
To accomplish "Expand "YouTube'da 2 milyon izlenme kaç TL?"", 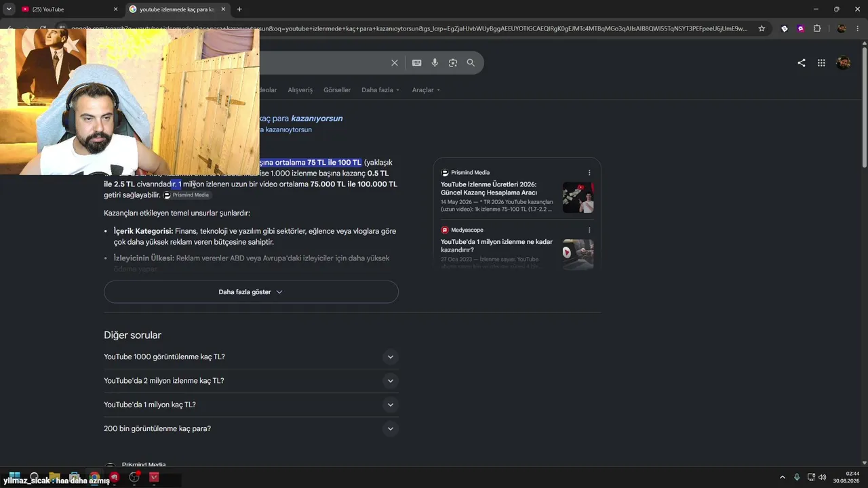I will [x=251, y=381].
